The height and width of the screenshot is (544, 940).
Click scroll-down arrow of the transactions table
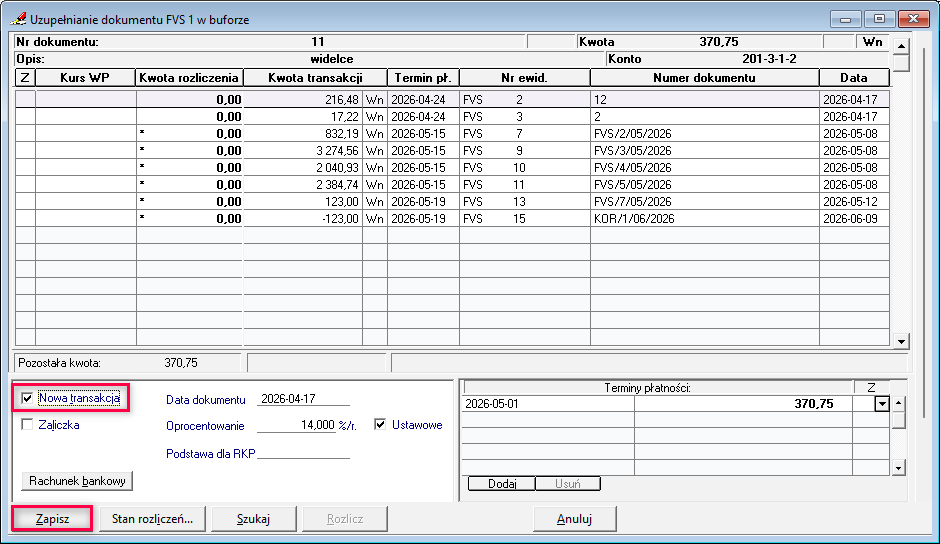[x=901, y=341]
